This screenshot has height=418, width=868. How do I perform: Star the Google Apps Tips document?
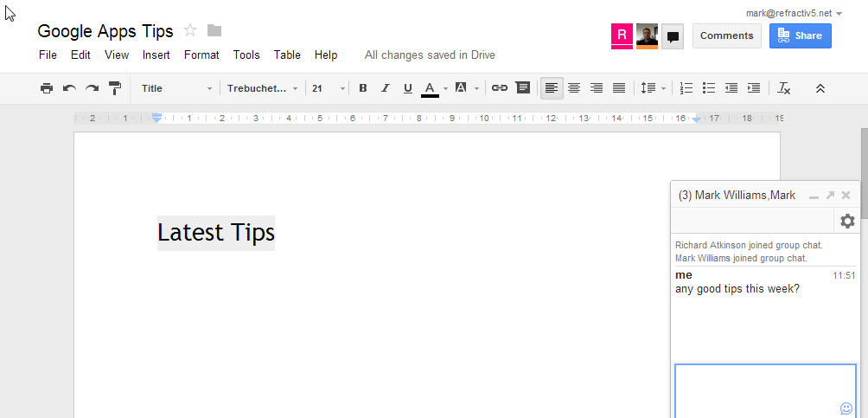coord(190,30)
